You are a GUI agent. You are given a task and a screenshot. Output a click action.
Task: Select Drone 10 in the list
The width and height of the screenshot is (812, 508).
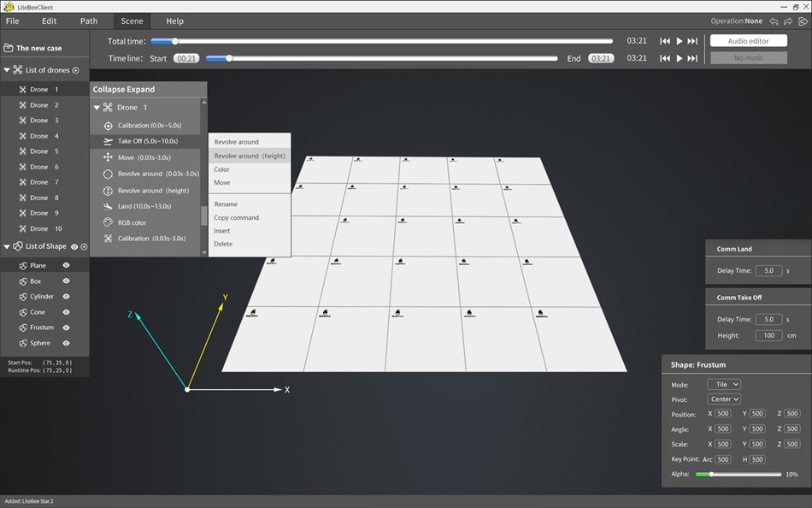(44, 228)
